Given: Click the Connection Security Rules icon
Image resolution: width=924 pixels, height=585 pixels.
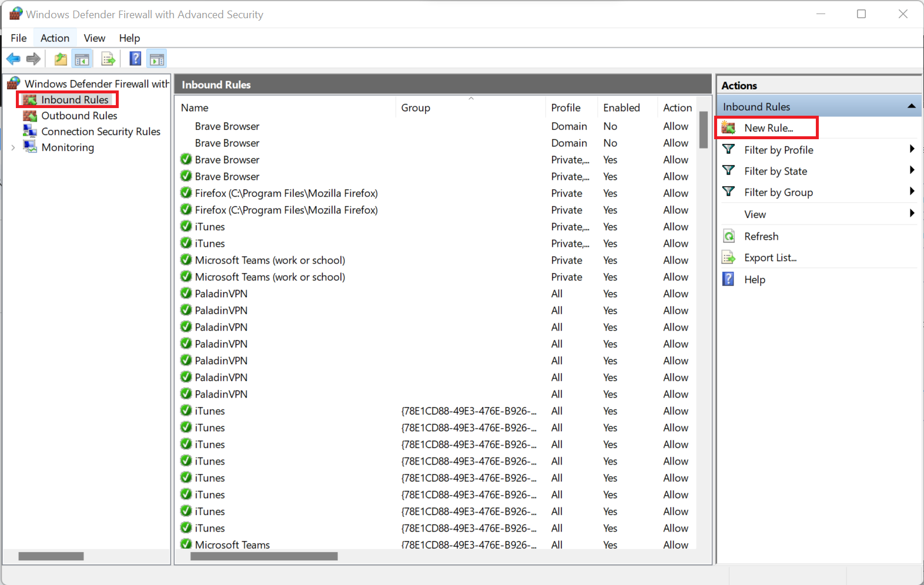Looking at the screenshot, I should [x=30, y=132].
